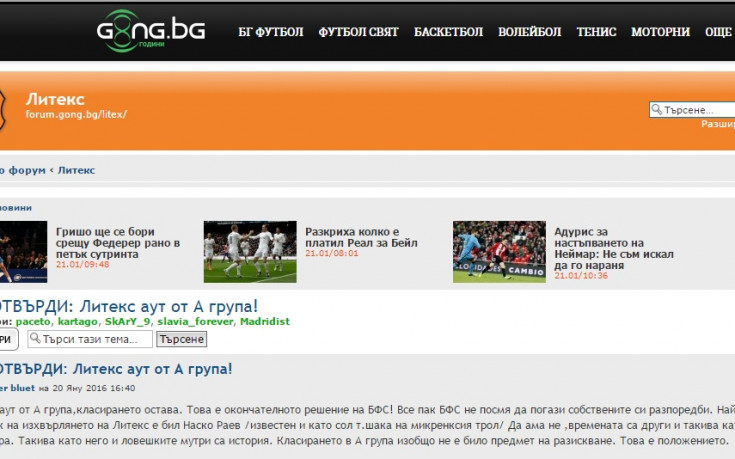
Task: Open forum.gong.bg/litex/ link text
Action: coord(76,114)
